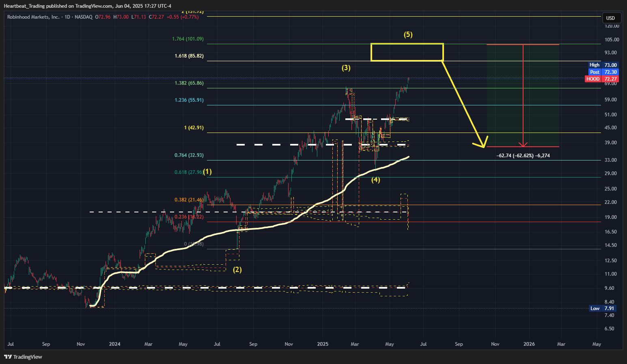Click the High 73.00 price axis label
The height and width of the screenshot is (364, 627).
(x=603, y=65)
